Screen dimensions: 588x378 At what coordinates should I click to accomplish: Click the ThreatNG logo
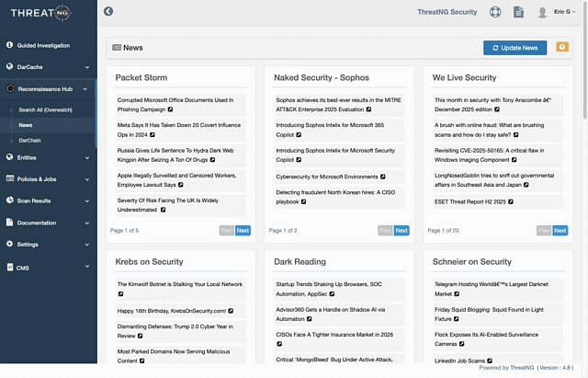click(x=40, y=13)
